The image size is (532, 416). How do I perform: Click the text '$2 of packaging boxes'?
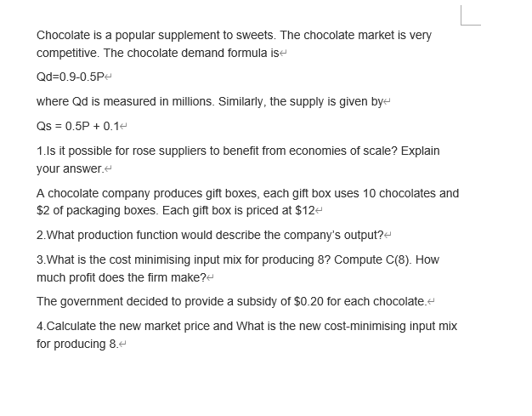click(97, 210)
